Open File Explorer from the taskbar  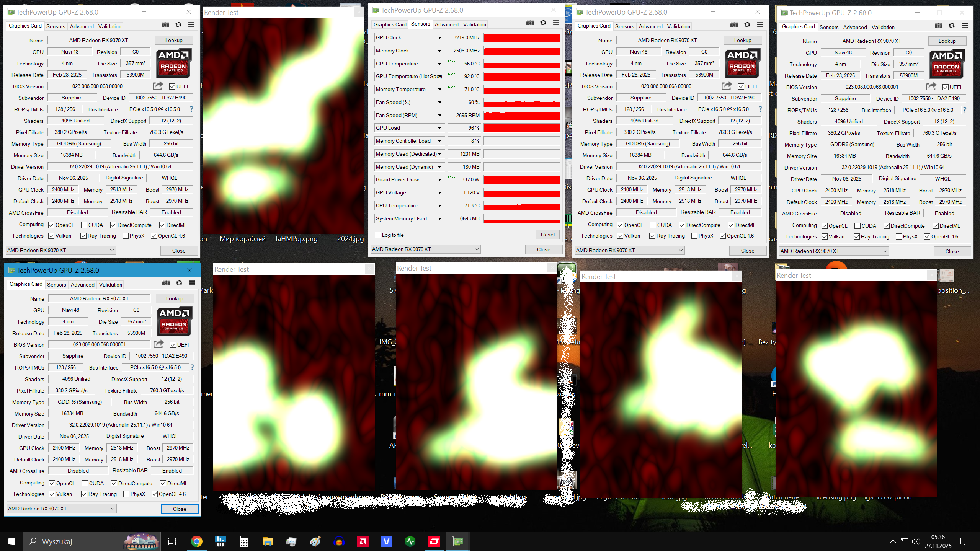point(268,541)
